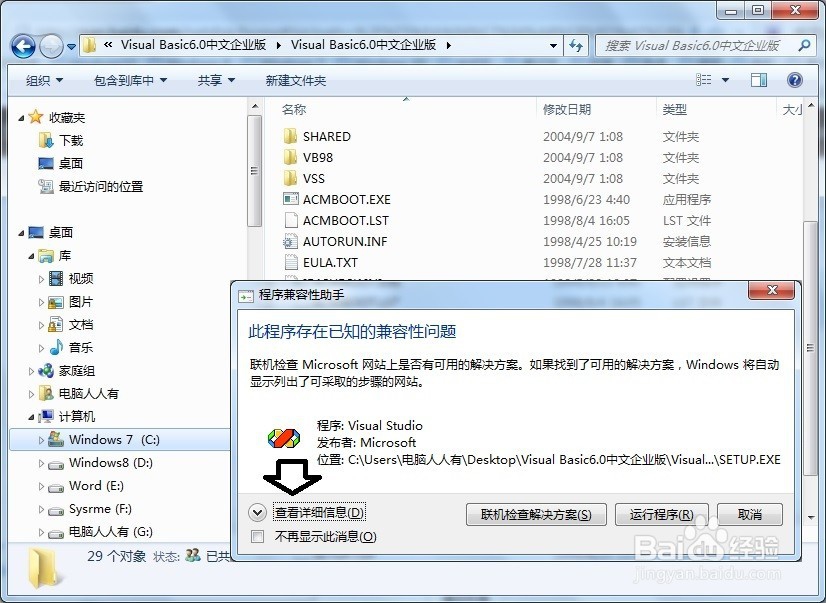826x603 pixels.
Task: Click the Visual Studio program icon
Action: coord(284,437)
